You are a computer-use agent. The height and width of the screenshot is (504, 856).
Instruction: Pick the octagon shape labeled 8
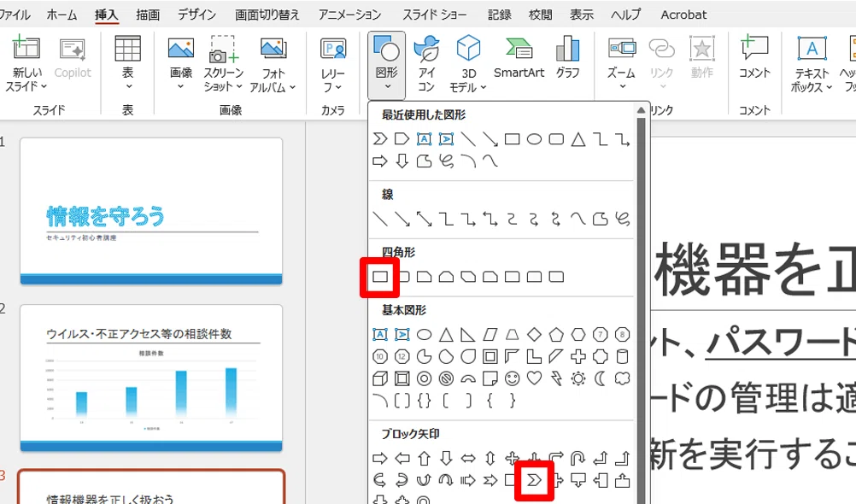pyautogui.click(x=622, y=334)
